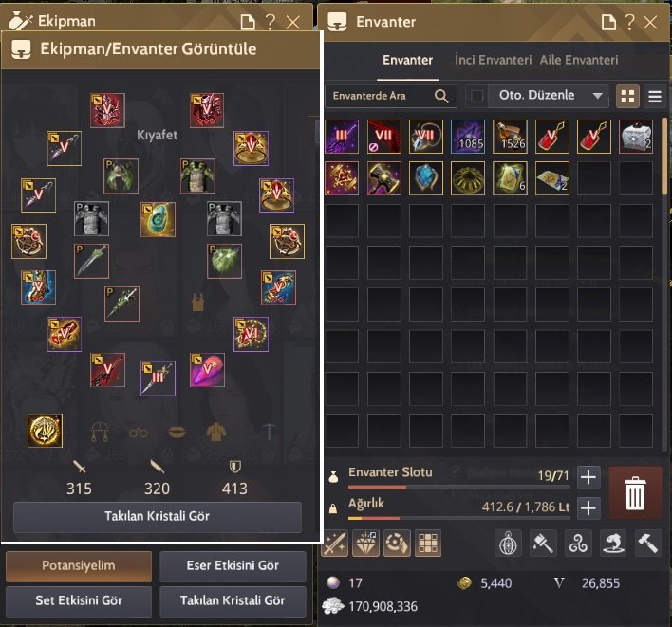Switch to Aile Envanteri tab
The width and height of the screenshot is (672, 627).
click(x=579, y=60)
